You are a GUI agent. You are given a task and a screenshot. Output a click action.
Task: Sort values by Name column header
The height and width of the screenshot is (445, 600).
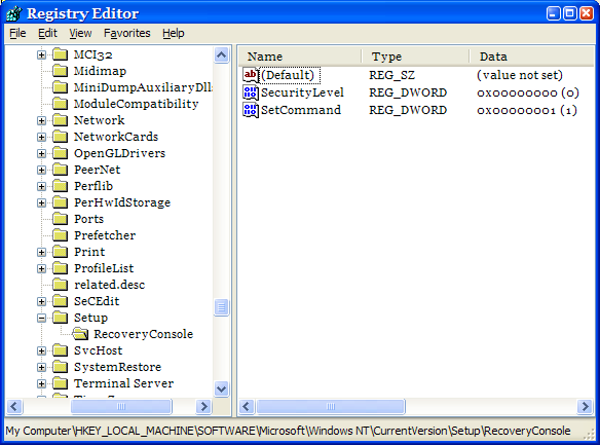[x=300, y=57]
